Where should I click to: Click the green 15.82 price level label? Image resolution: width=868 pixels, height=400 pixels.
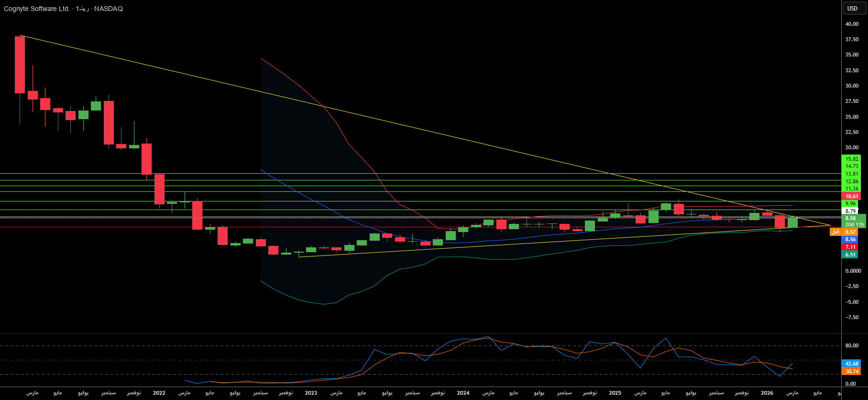pos(851,159)
